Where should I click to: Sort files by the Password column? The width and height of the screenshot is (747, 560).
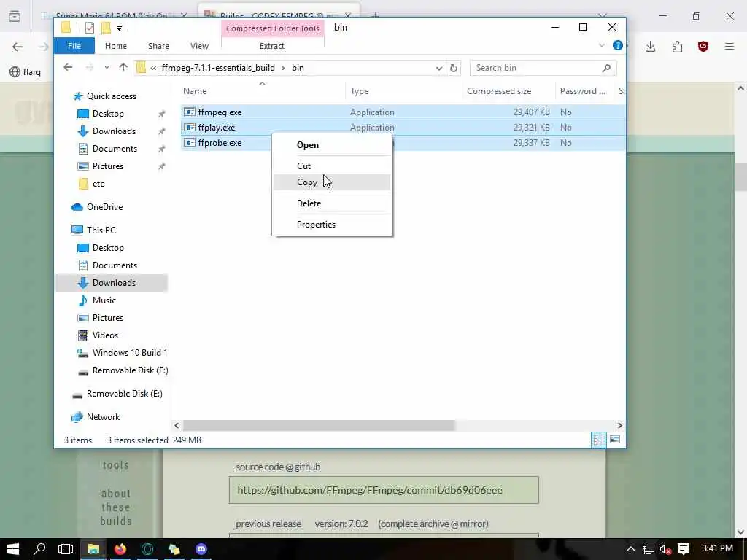[x=583, y=91]
